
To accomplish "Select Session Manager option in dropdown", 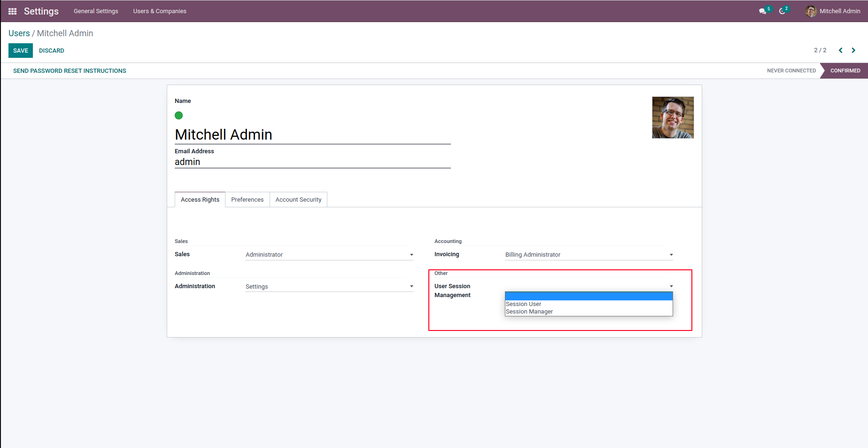I will [529, 312].
